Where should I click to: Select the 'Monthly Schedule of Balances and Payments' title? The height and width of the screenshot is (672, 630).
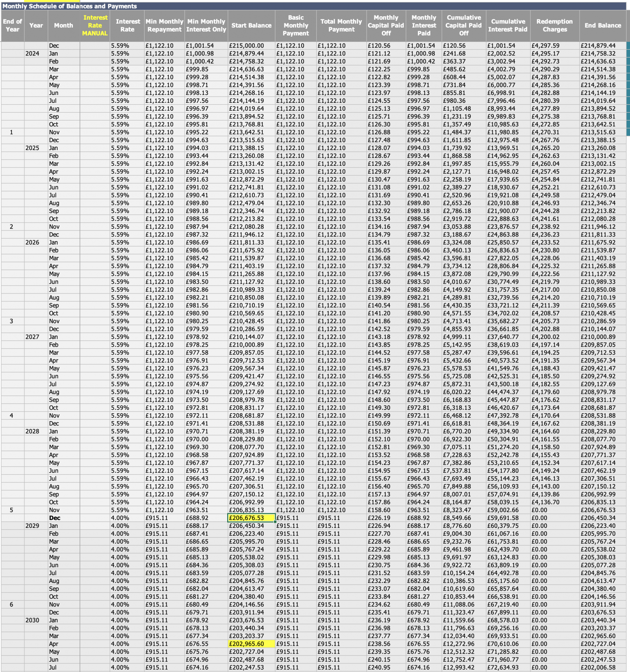tap(70, 6)
